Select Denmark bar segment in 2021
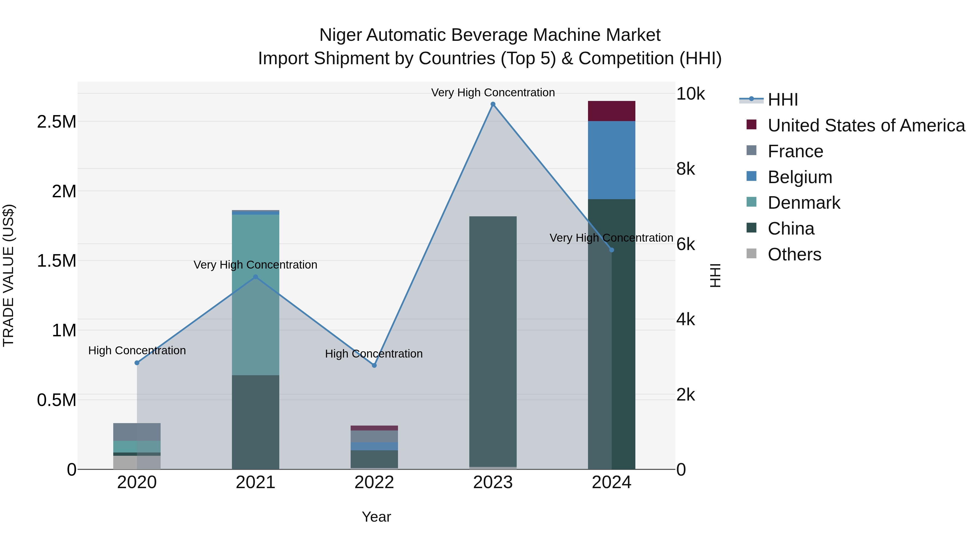The height and width of the screenshot is (551, 980). click(x=256, y=295)
